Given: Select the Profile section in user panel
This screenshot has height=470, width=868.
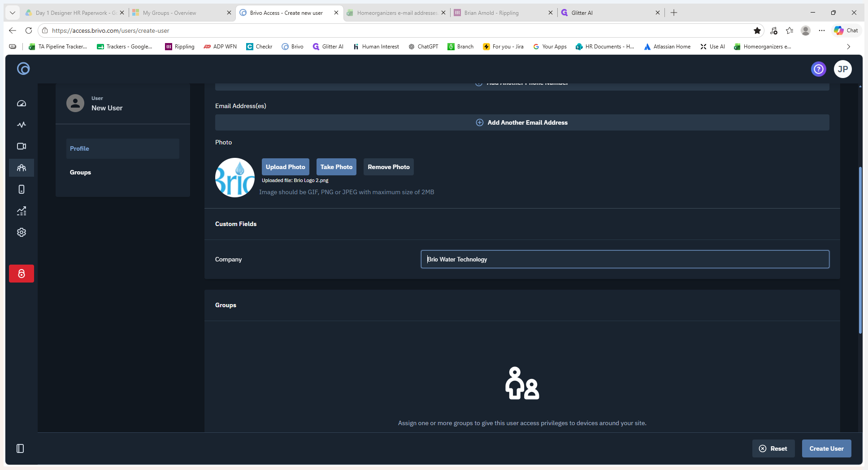Looking at the screenshot, I should (x=123, y=148).
